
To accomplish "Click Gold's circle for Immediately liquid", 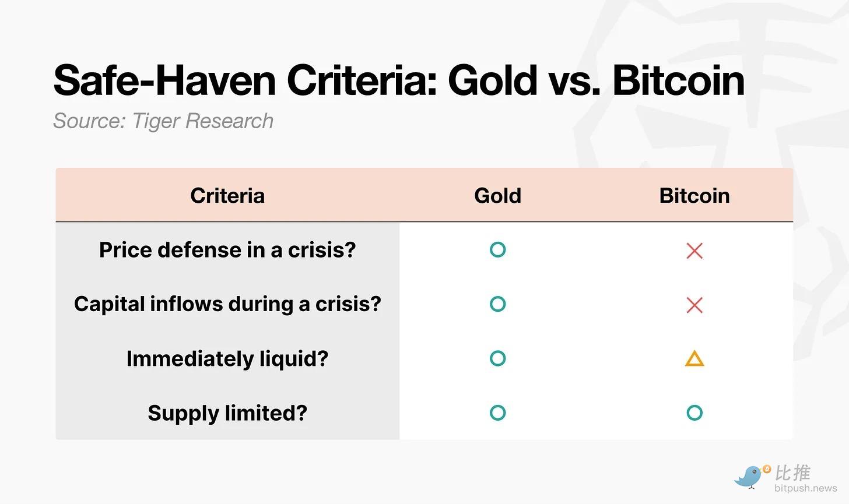I will [497, 358].
